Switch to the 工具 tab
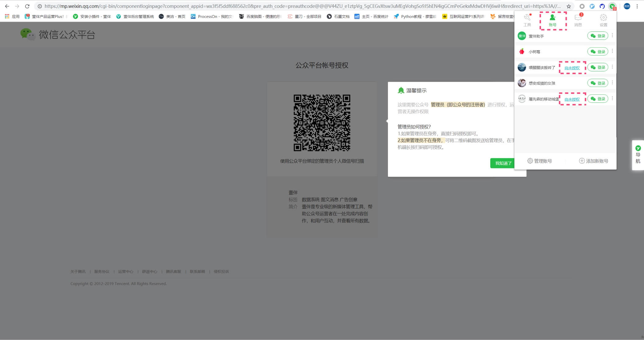This screenshot has height=340, width=644. pos(527,20)
